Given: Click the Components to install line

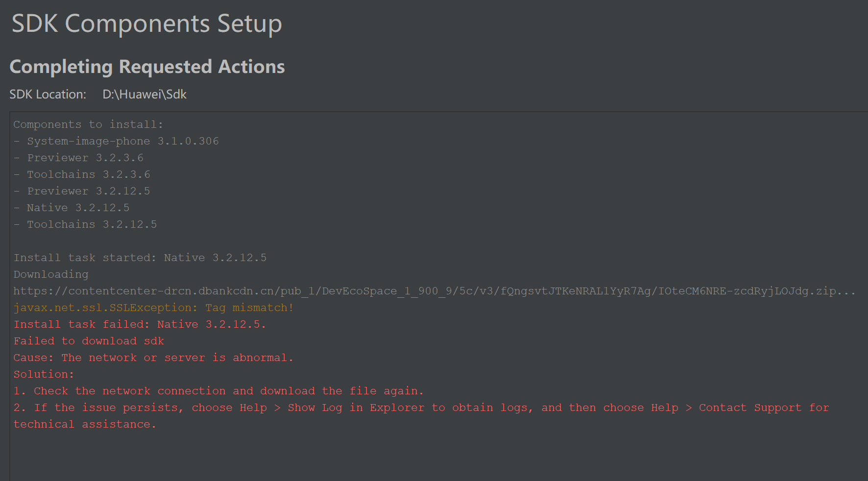Looking at the screenshot, I should (x=88, y=124).
